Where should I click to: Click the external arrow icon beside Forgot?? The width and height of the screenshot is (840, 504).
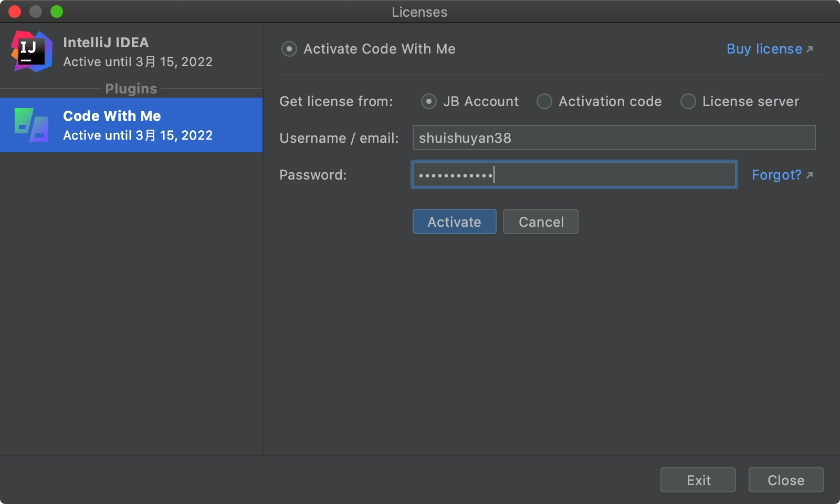point(810,175)
